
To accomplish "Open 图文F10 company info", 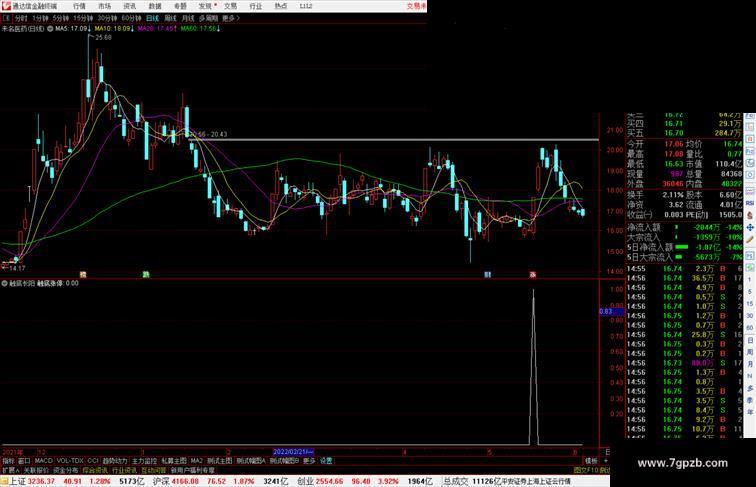I will coord(586,470).
